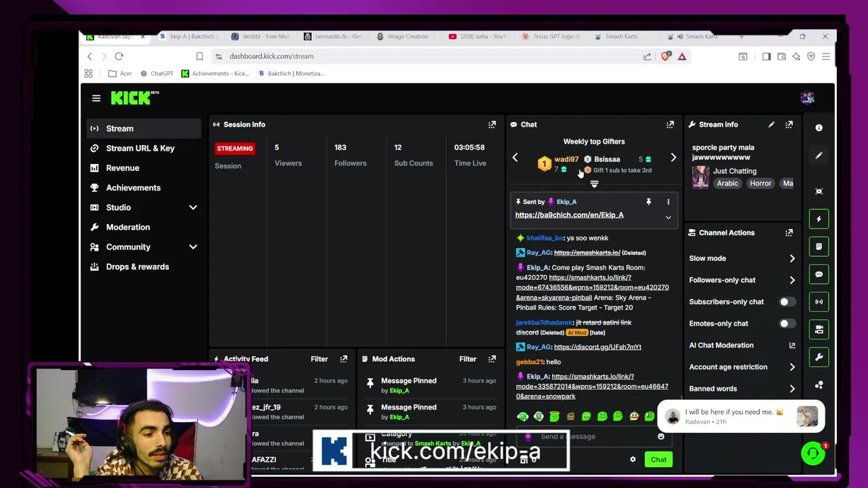Edit stream info with pencil icon
The height and width of the screenshot is (488, 868).
771,125
